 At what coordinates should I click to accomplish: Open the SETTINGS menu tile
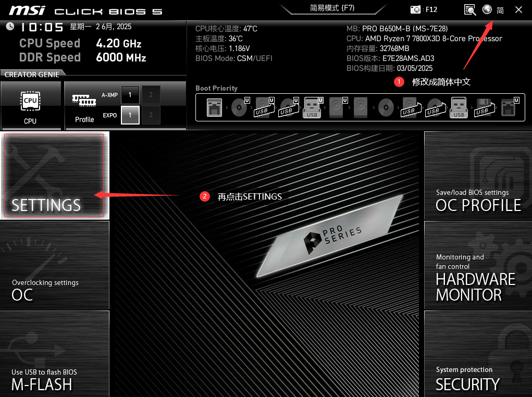(55, 176)
